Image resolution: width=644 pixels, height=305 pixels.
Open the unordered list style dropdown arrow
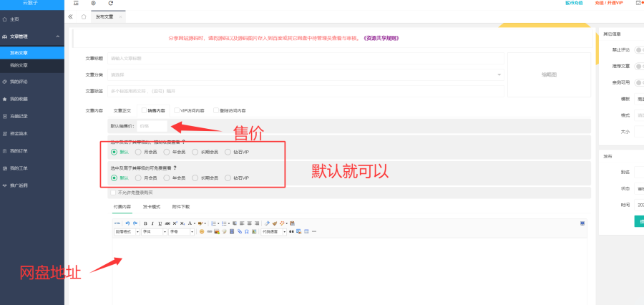[x=229, y=223]
